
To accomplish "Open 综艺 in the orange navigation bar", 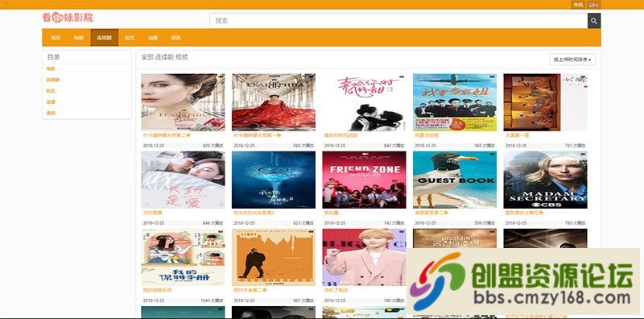I will [130, 38].
